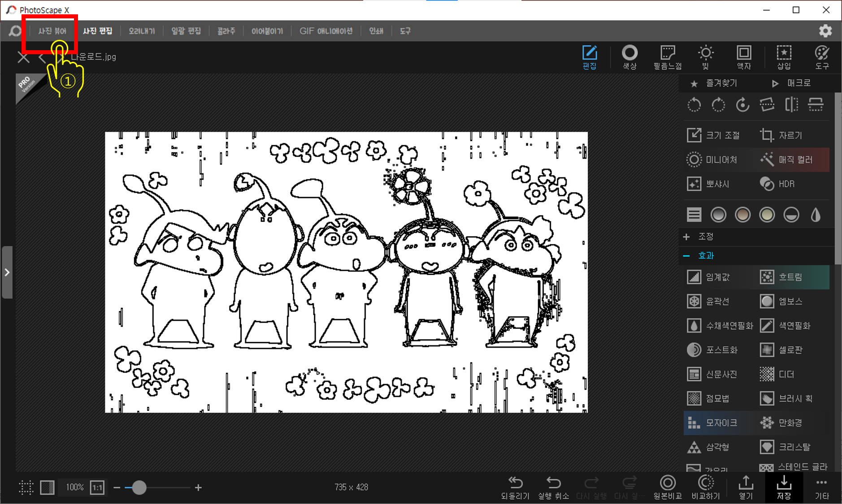This screenshot has width=842, height=504.
Task: Open the 콜라주 tab
Action: (226, 31)
